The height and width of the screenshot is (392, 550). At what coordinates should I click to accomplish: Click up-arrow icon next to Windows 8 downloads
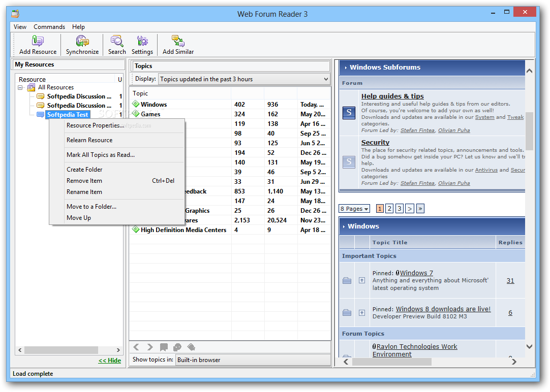[x=362, y=312]
